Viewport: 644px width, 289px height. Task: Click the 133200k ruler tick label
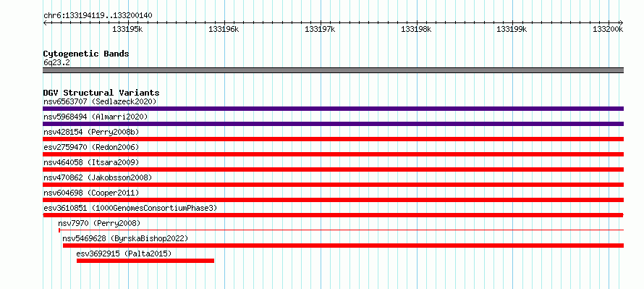(x=609, y=29)
